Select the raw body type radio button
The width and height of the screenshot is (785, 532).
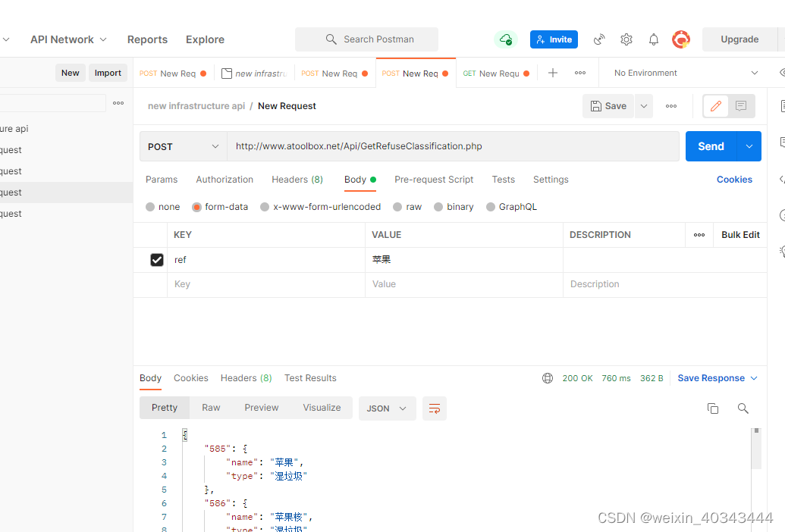pos(397,206)
